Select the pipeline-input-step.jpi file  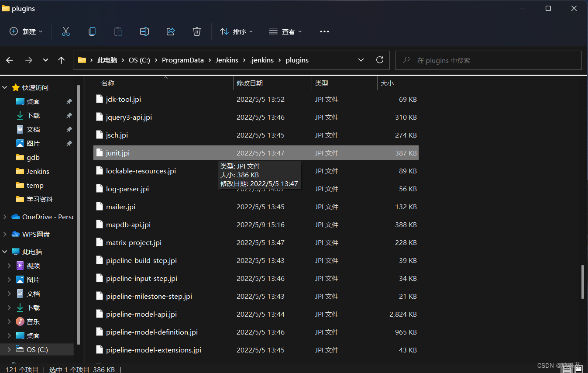click(256, 278)
